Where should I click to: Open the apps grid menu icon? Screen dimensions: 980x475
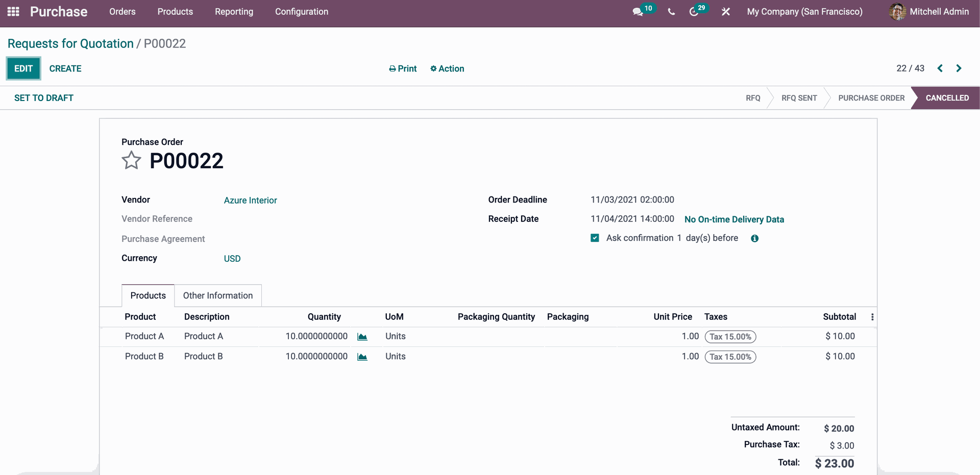point(13,11)
